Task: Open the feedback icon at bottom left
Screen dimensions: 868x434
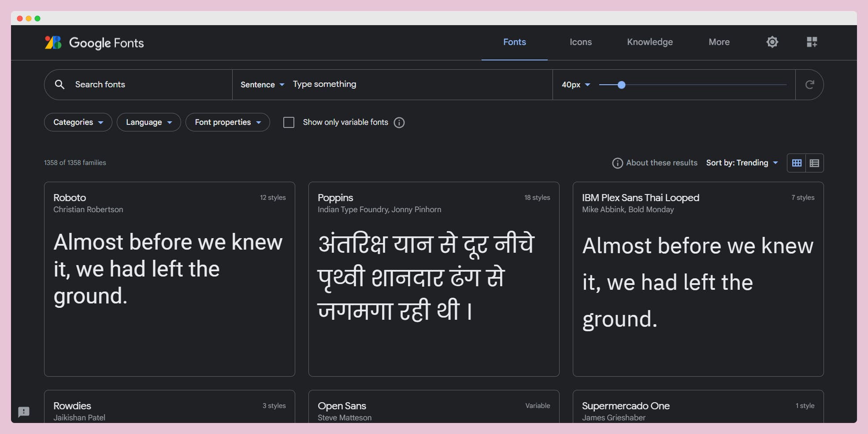Action: point(24,412)
